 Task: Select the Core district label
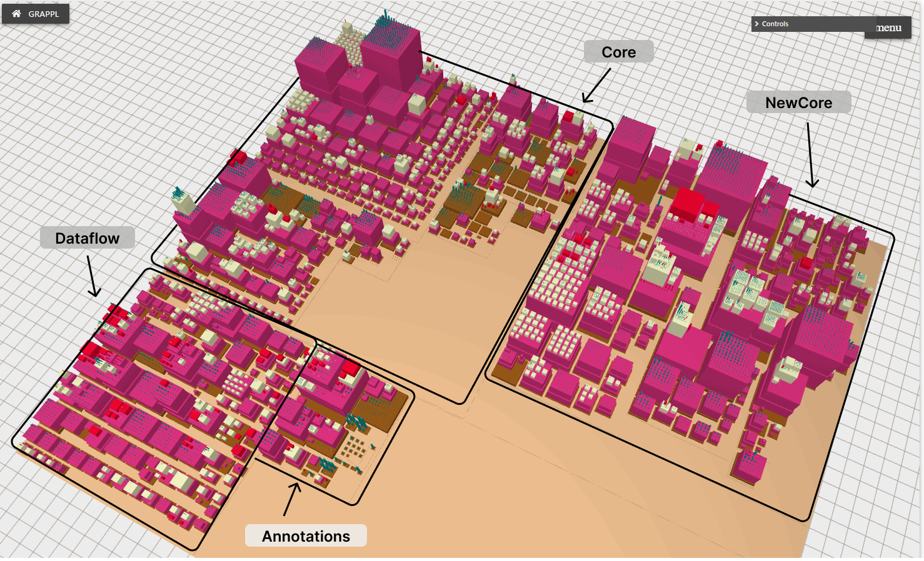pyautogui.click(x=618, y=52)
